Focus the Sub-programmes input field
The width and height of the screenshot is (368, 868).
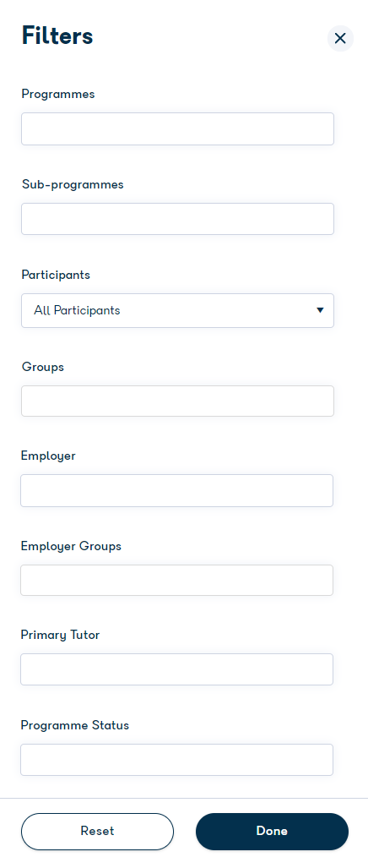[x=177, y=219]
